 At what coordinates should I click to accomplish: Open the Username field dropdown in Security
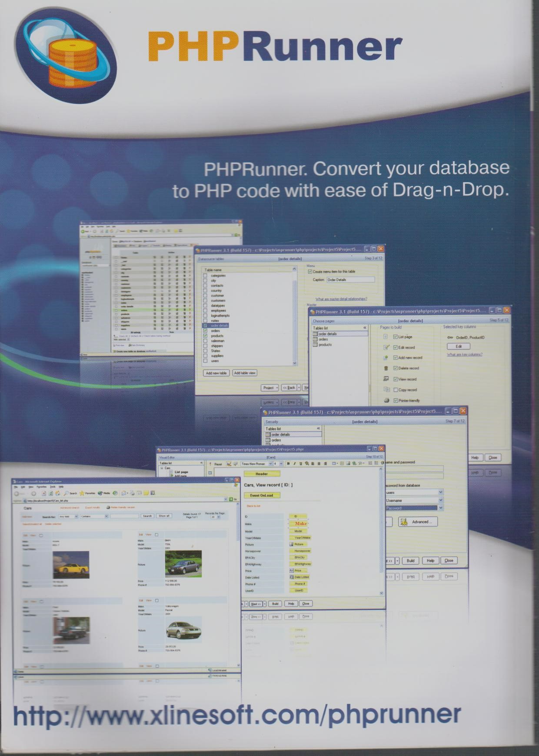[441, 500]
